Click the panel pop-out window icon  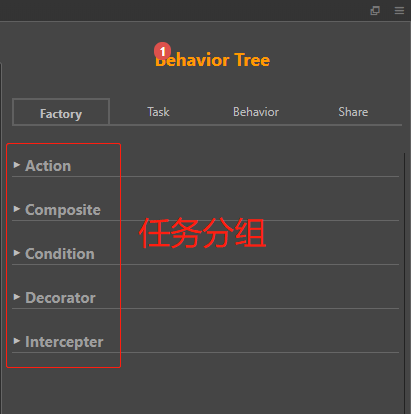pyautogui.click(x=375, y=11)
